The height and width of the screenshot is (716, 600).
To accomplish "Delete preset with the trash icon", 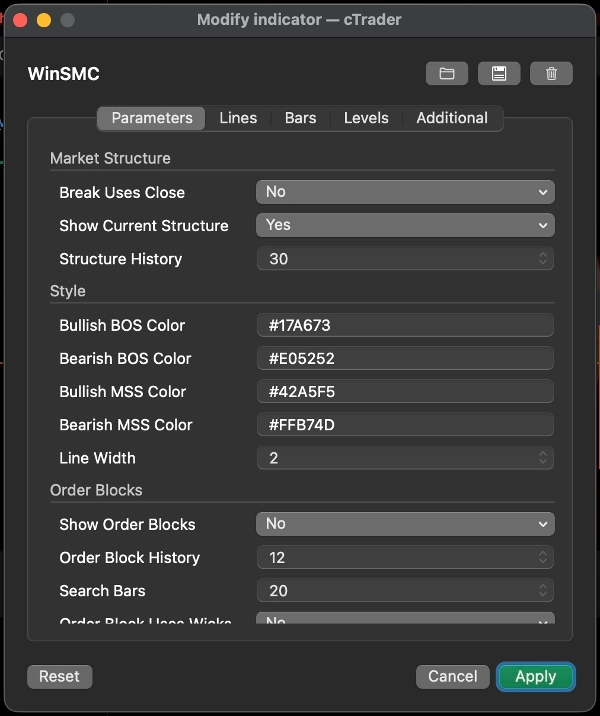I will tap(551, 74).
